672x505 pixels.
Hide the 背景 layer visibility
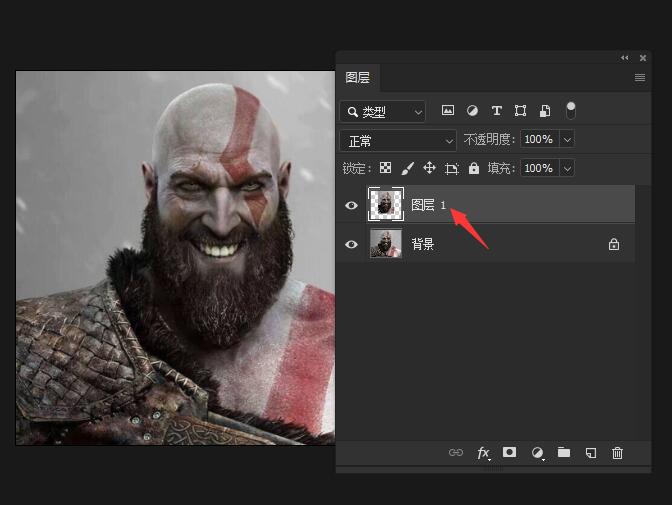(x=351, y=244)
